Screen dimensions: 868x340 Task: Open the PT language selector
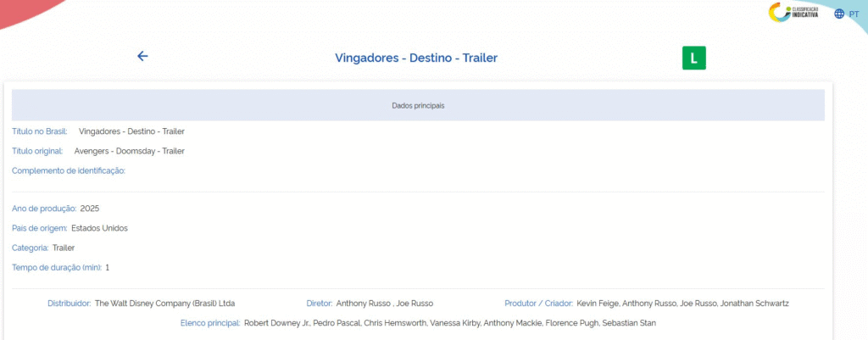(853, 14)
